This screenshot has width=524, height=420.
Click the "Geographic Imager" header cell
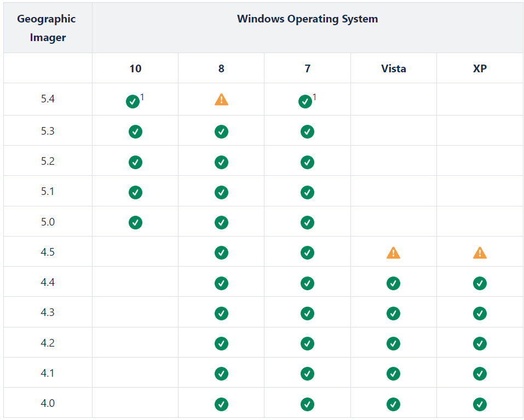click(x=48, y=28)
